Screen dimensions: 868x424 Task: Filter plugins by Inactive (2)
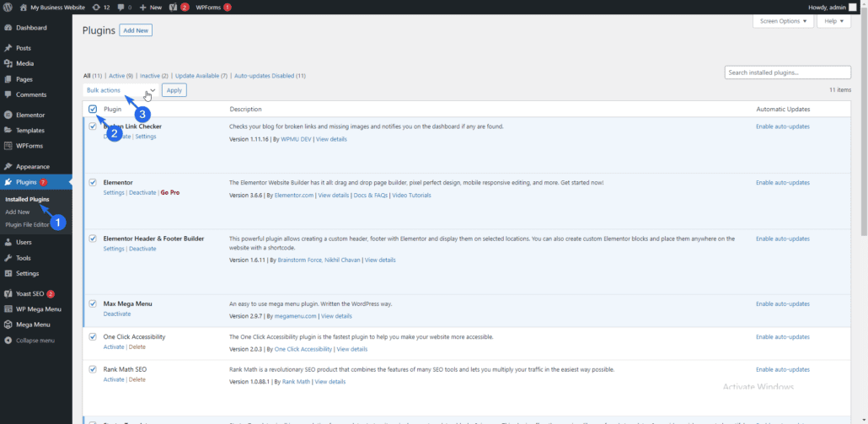154,75
